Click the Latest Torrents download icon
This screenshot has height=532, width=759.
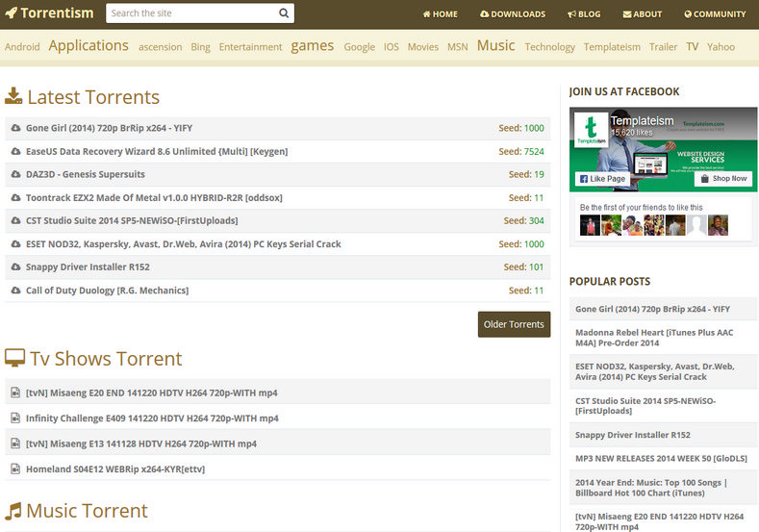click(x=13, y=96)
